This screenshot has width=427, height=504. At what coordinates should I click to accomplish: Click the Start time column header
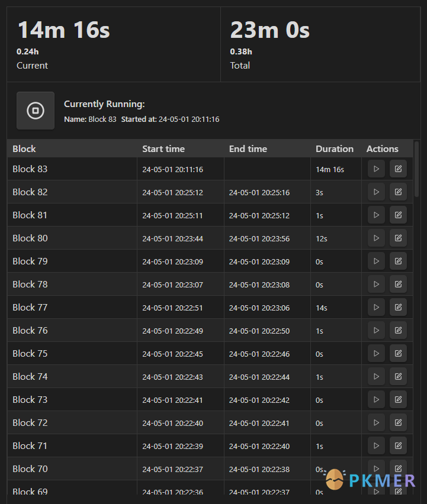[x=181, y=149]
